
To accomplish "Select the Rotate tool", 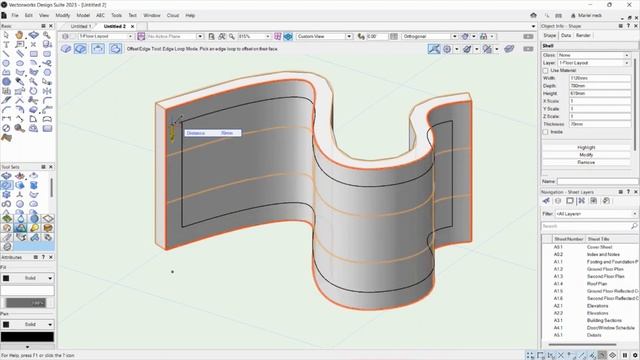I will pos(33,91).
